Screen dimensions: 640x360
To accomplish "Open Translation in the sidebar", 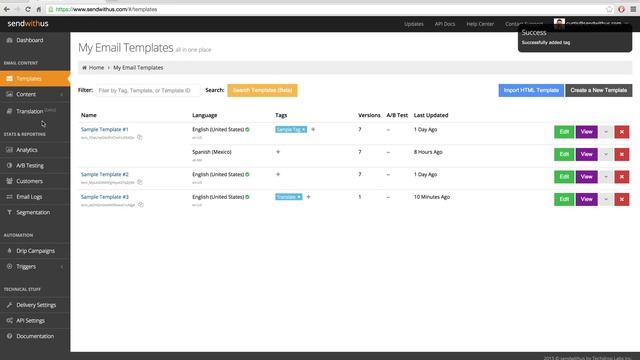I will [29, 111].
